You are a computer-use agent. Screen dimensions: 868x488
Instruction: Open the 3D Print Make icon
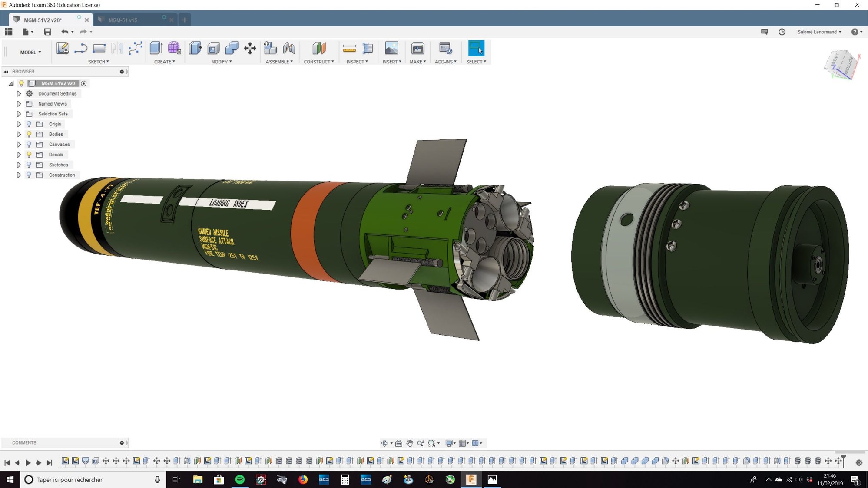(x=417, y=48)
